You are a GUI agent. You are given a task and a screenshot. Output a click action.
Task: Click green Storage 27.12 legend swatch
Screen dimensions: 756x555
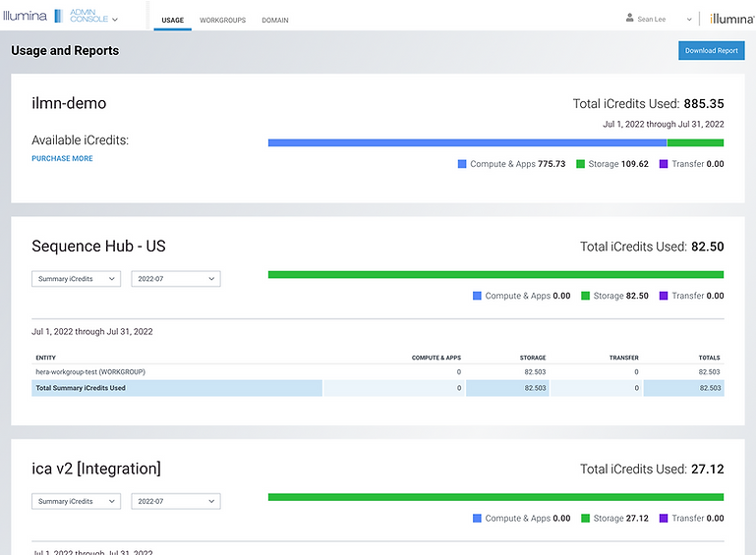[x=585, y=519]
